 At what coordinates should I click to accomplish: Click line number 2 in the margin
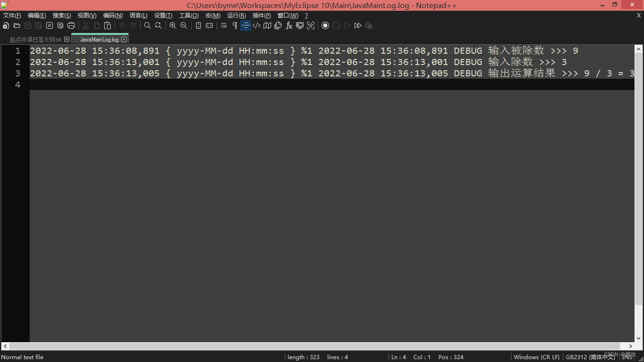tap(18, 62)
